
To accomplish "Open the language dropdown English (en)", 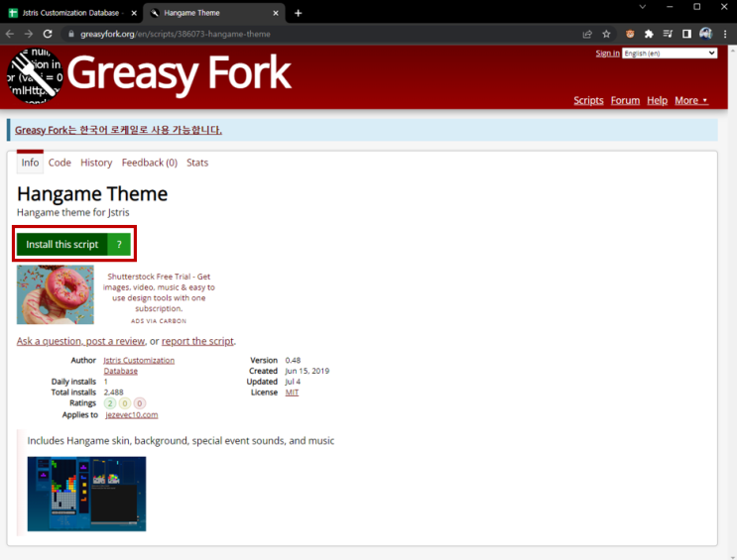I will [x=670, y=54].
